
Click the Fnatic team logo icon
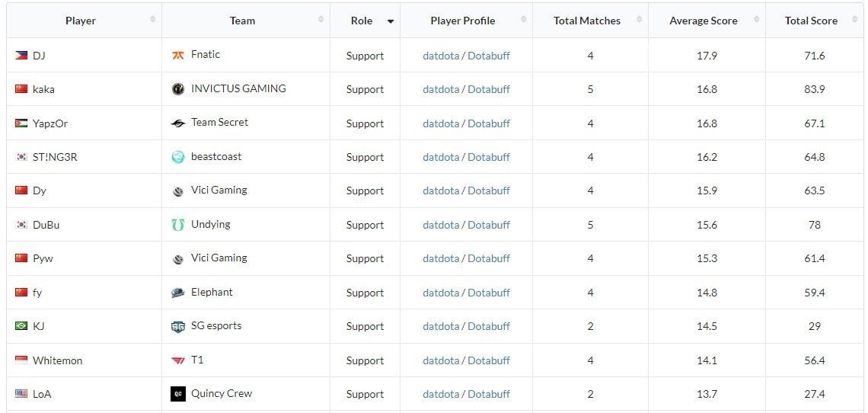[177, 56]
